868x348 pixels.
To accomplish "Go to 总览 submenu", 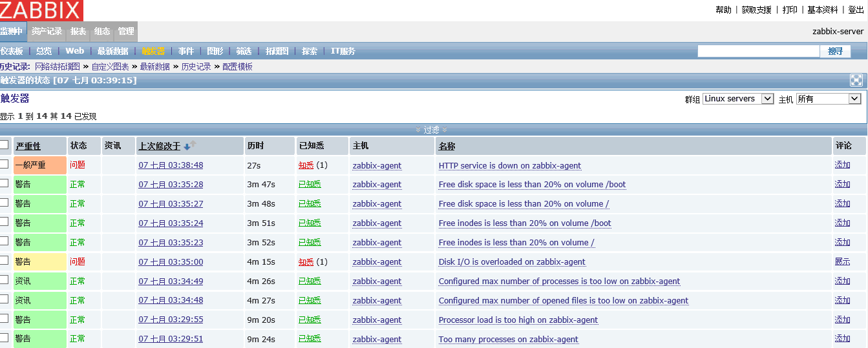I will click(44, 51).
